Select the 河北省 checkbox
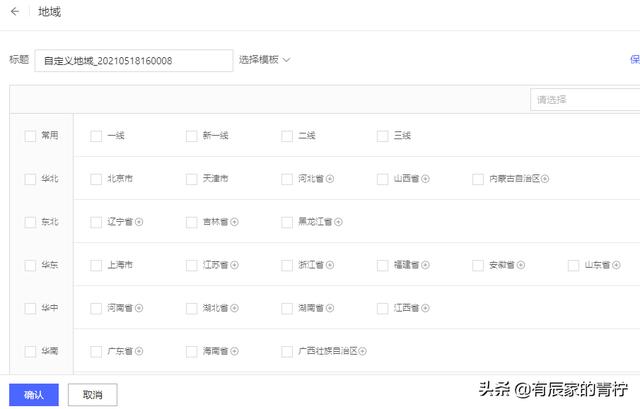 pos(287,179)
